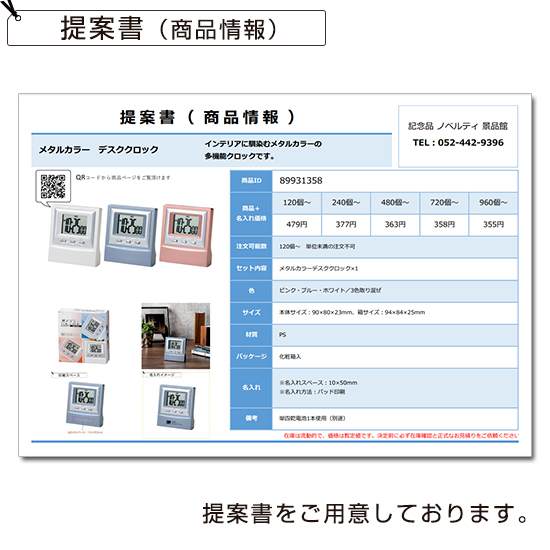Click the name-print image sample clock

point(176,407)
